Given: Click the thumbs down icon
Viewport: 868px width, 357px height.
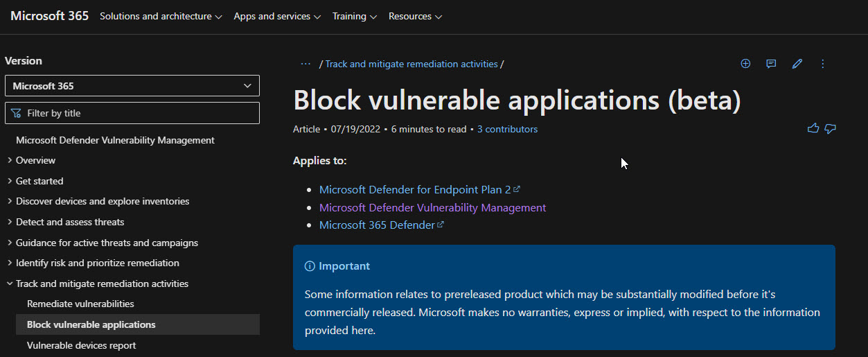Looking at the screenshot, I should pos(831,128).
